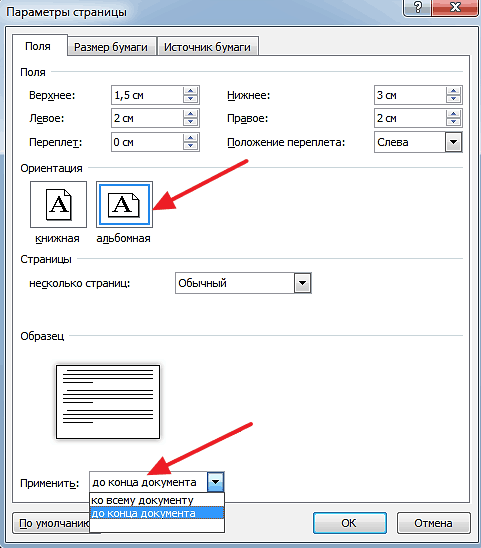Decrease the Правое margin with down arrow
Screen dimensions: 481x548
454,122
